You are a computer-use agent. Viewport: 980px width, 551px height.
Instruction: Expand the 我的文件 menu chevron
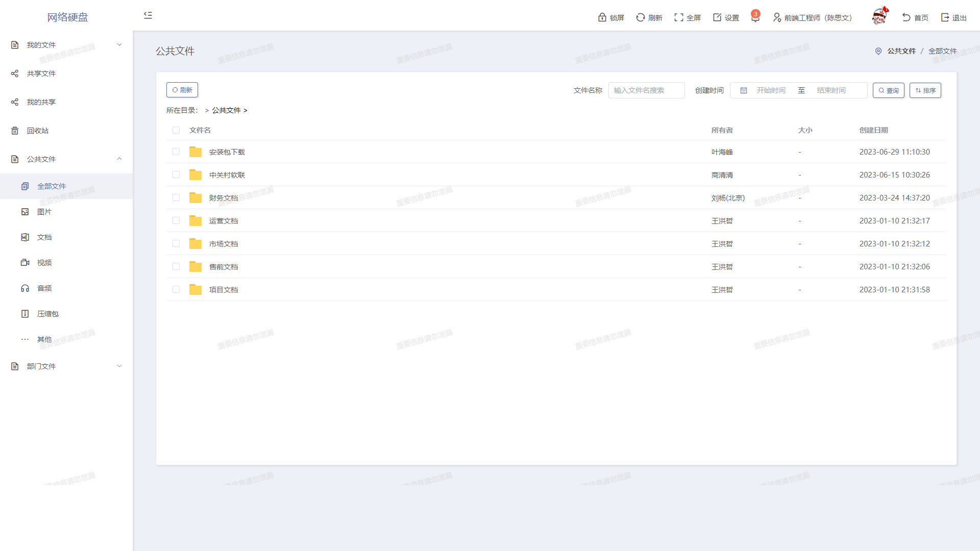[x=119, y=45]
